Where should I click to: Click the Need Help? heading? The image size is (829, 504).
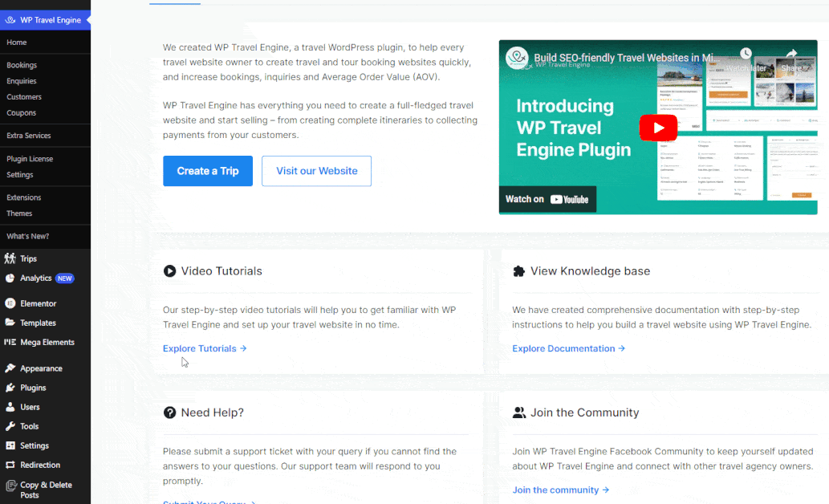point(213,413)
